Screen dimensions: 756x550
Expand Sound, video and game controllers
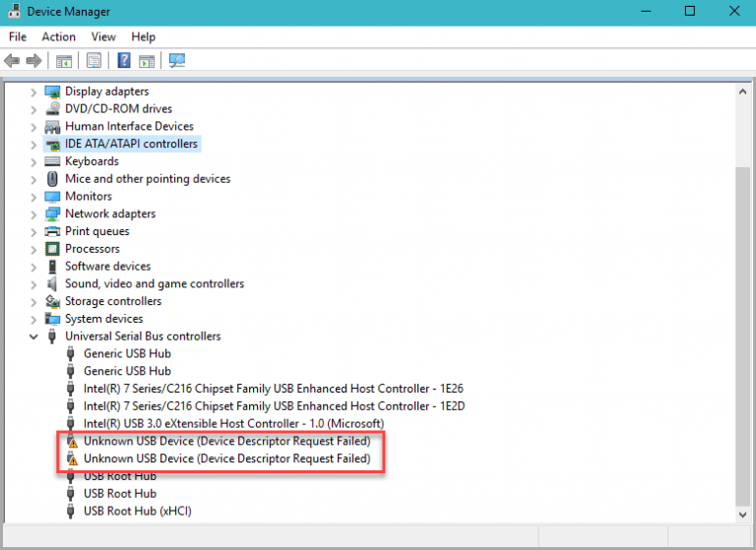tap(33, 284)
